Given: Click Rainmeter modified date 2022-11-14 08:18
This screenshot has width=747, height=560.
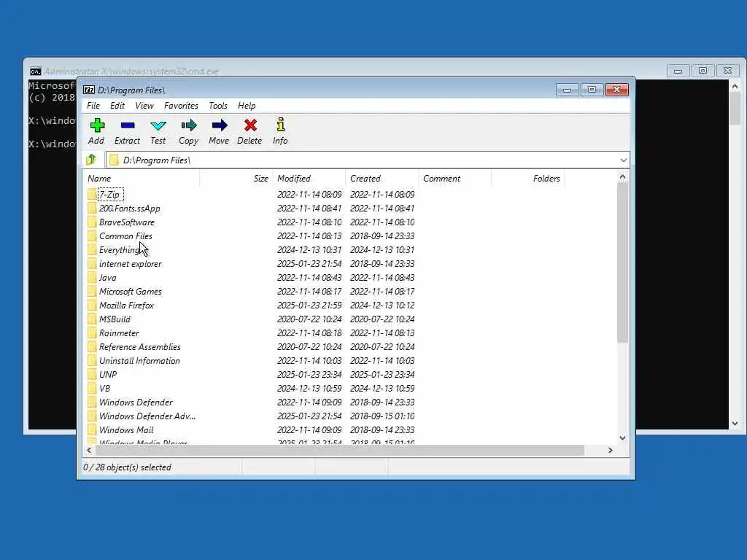Looking at the screenshot, I should coord(309,332).
